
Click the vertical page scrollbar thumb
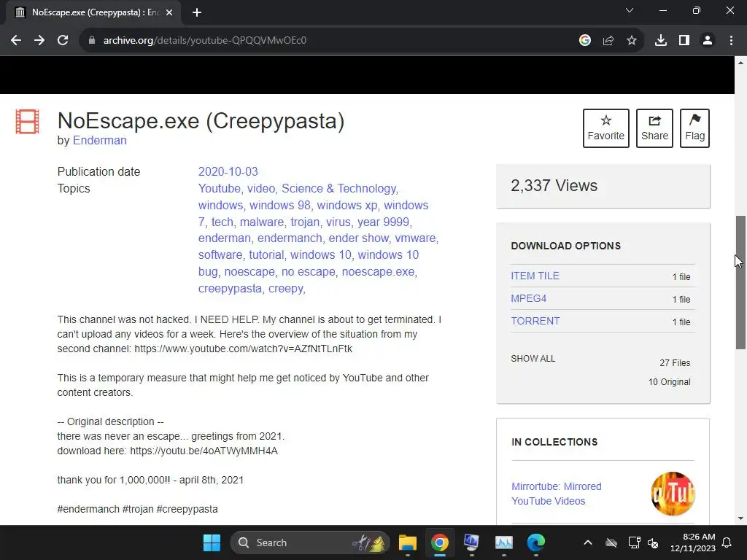click(x=740, y=282)
